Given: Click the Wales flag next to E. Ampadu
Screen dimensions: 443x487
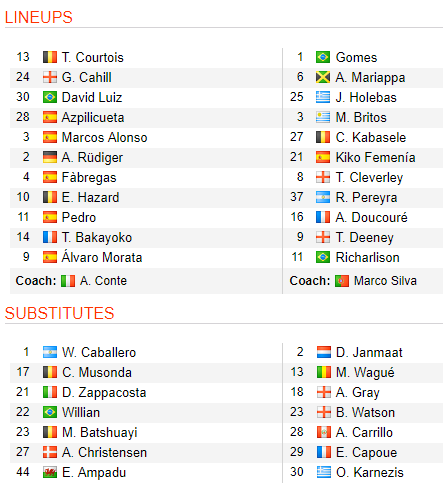Looking at the screenshot, I should (50, 472).
